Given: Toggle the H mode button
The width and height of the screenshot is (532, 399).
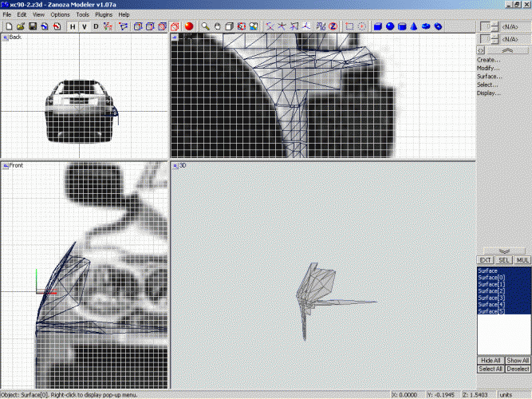Looking at the screenshot, I should click(73, 26).
